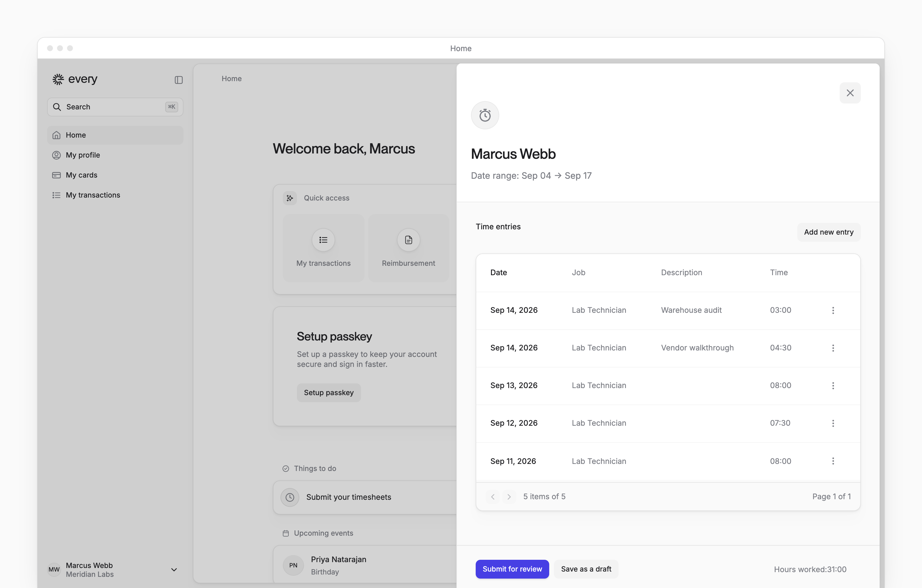The width and height of the screenshot is (922, 588).
Task: Expand the Marcus Webb account switcher chevron
Action: (174, 570)
